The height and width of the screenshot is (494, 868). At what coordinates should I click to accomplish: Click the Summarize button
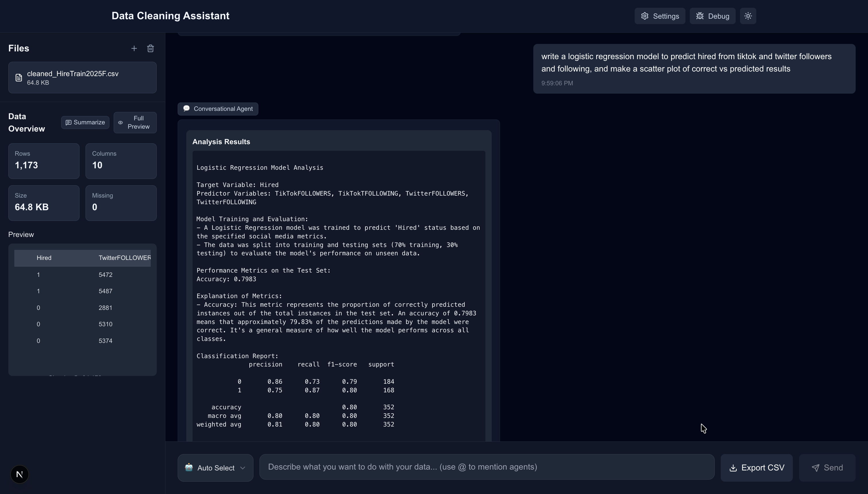[x=85, y=122]
